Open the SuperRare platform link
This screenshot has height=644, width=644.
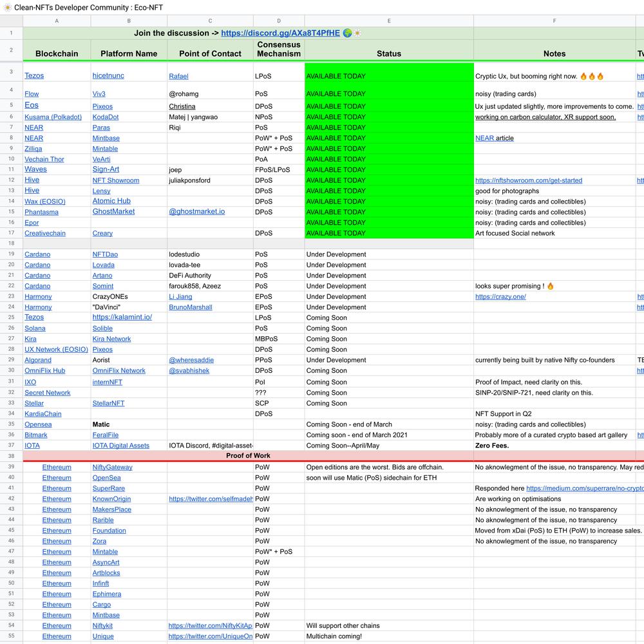click(x=108, y=488)
